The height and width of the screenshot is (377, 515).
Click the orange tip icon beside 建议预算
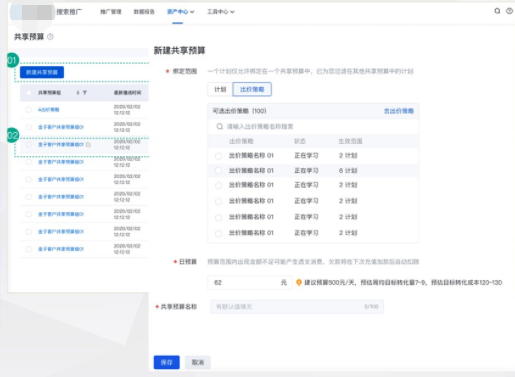pyautogui.click(x=299, y=283)
